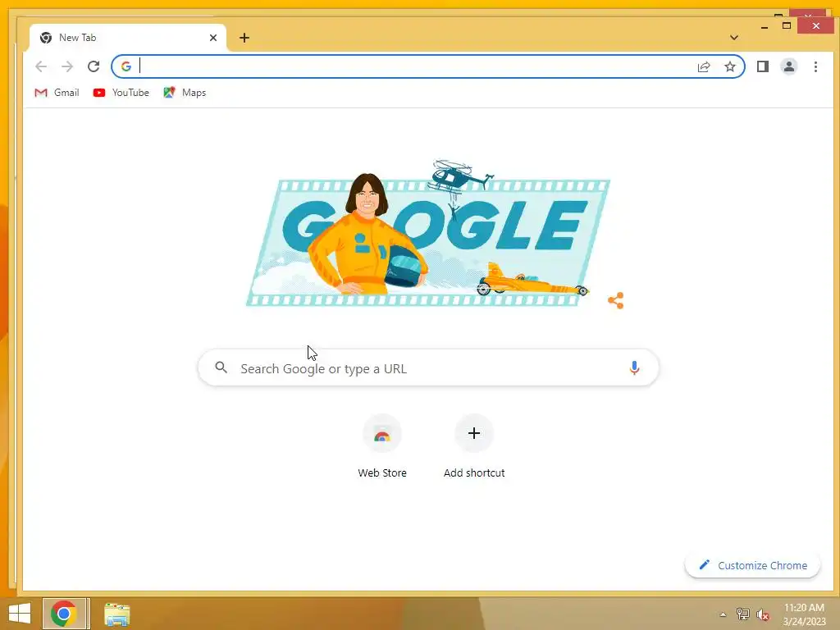Go forward using the forward arrow
This screenshot has height=630, width=840.
[67, 66]
